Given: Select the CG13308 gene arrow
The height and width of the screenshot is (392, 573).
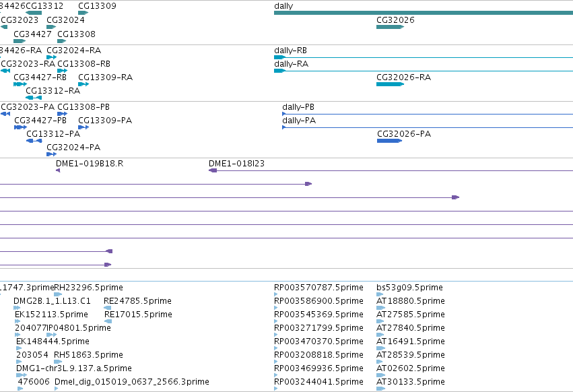Looking at the screenshot, I should point(62,41).
